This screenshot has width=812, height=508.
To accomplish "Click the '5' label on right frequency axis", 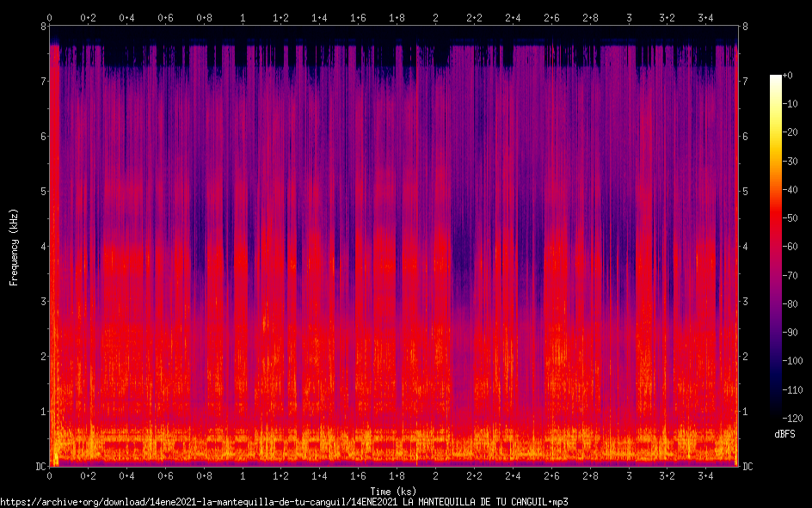I will click(x=745, y=192).
